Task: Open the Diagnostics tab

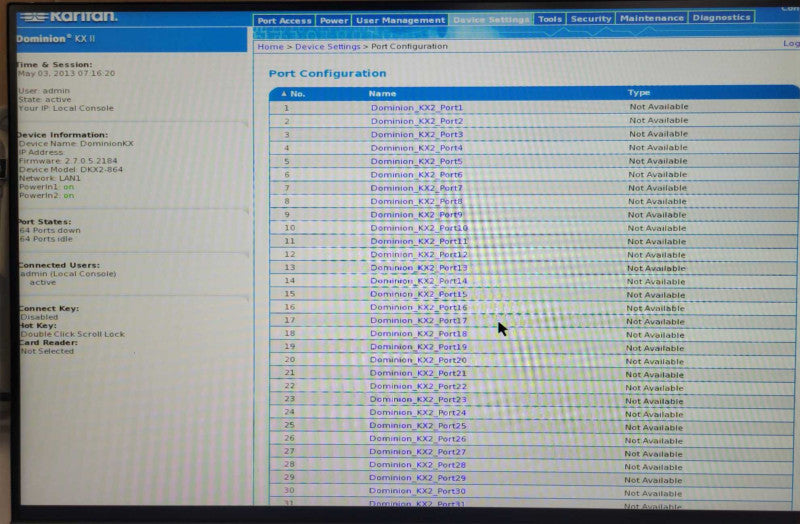Action: [721, 17]
